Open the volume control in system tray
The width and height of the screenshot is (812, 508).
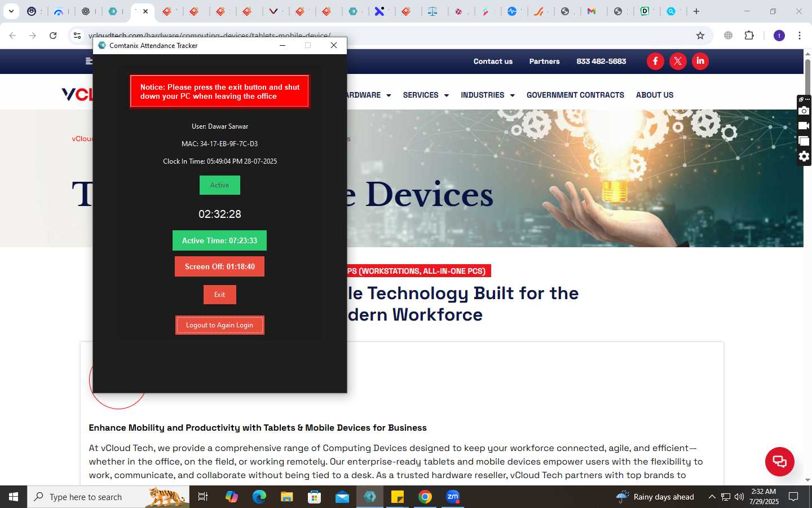pyautogui.click(x=739, y=497)
